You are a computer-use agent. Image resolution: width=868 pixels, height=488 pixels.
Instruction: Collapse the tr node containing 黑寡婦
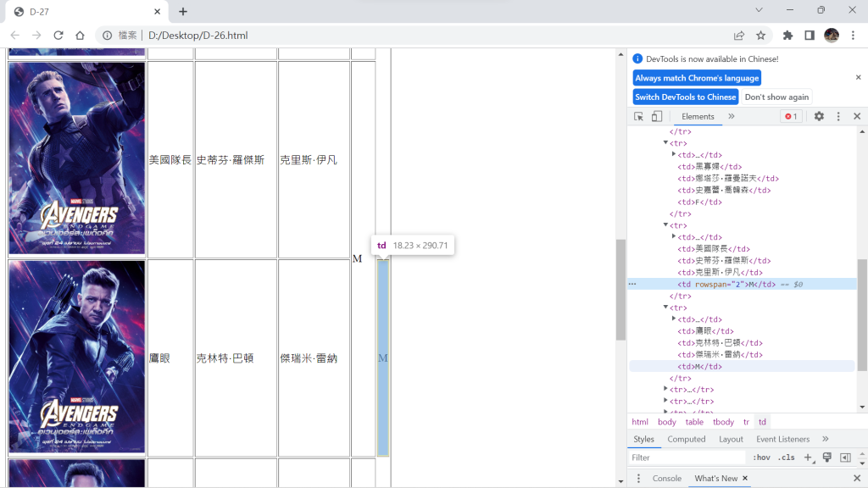pos(666,142)
